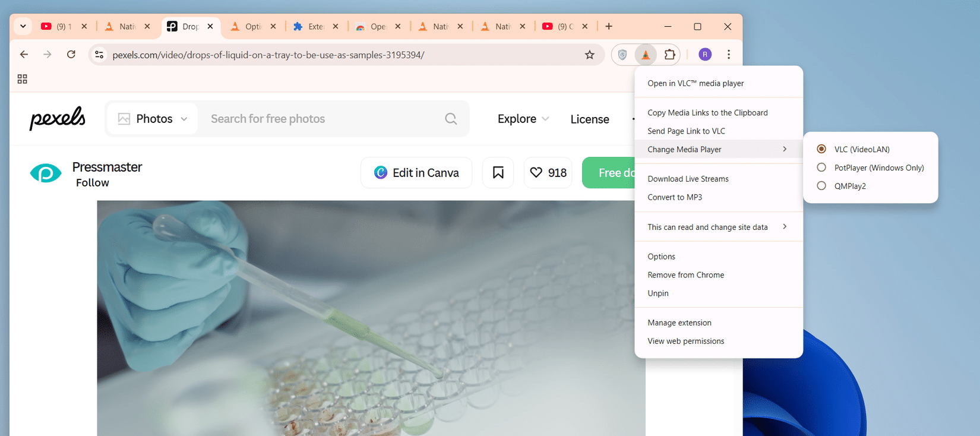The height and width of the screenshot is (436, 980).
Task: Select the VLC (VideoLAN) radio option
Action: [821, 149]
